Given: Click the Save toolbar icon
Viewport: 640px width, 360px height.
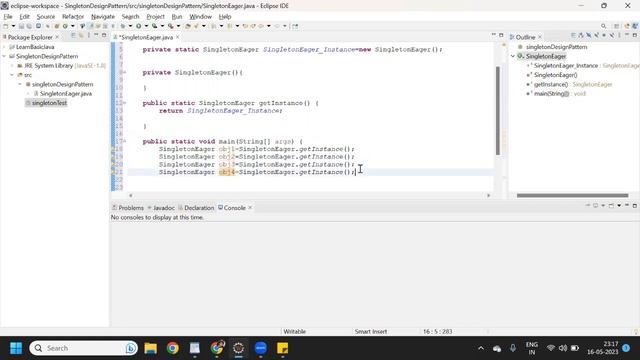Looking at the screenshot, I should [21, 26].
